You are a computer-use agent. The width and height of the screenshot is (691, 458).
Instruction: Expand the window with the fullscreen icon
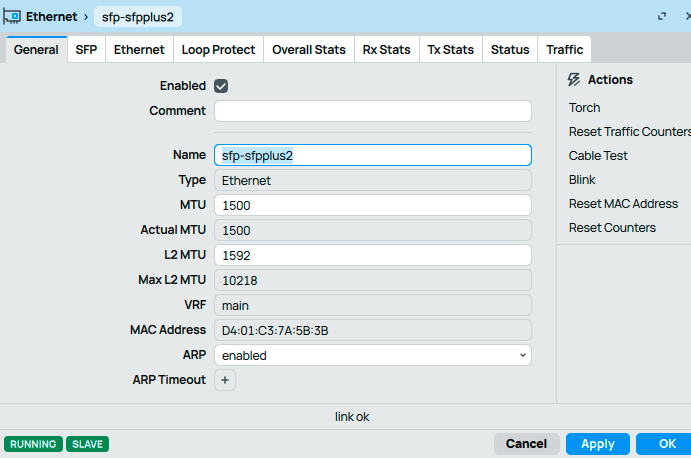[661, 17]
